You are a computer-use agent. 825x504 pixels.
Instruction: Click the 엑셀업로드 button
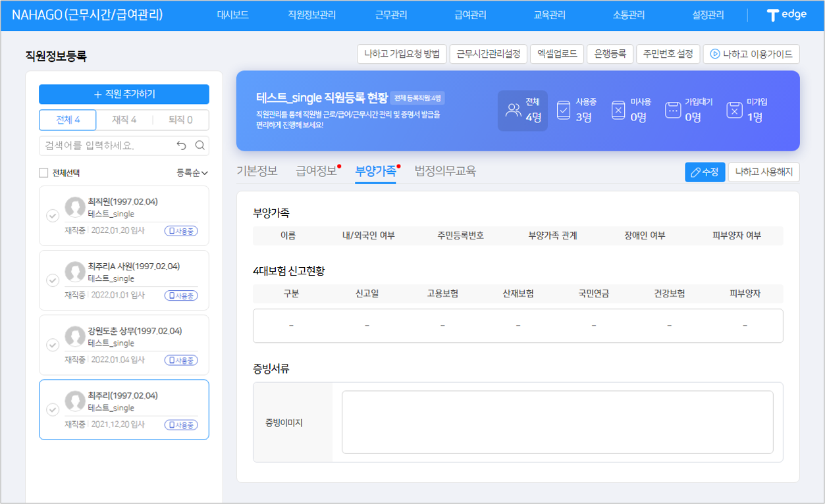pyautogui.click(x=556, y=54)
